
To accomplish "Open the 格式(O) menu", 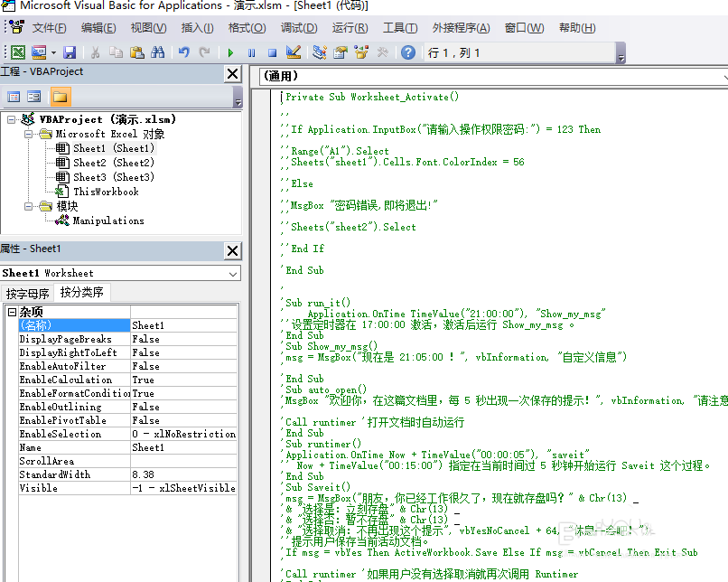I will tap(247, 28).
